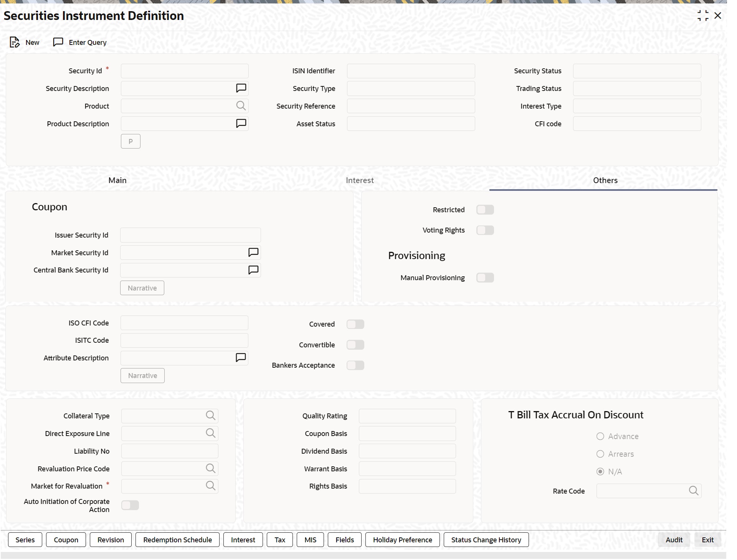Screen dimensions: 737x560
Task: Switch to the Interest tab
Action: (359, 180)
